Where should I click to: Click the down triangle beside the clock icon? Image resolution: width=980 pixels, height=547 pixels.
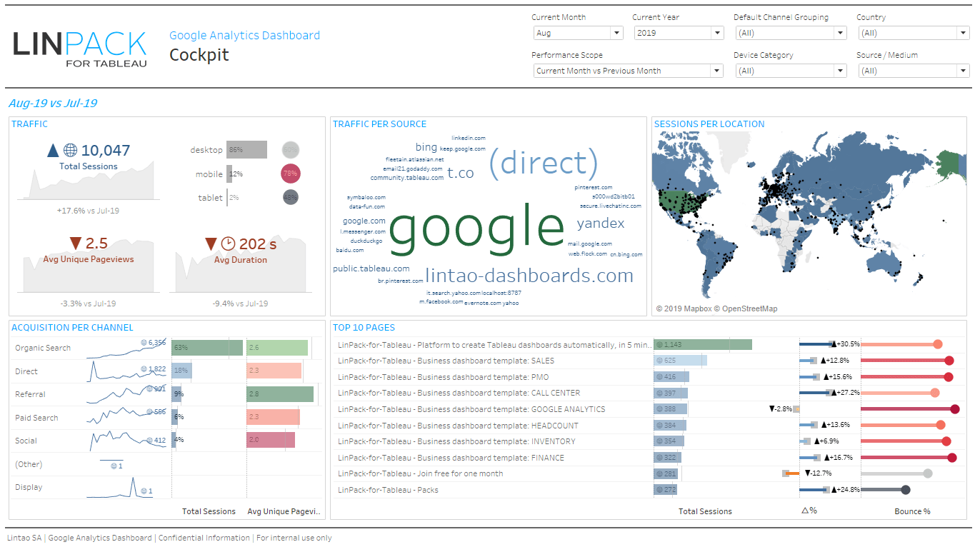click(x=211, y=244)
